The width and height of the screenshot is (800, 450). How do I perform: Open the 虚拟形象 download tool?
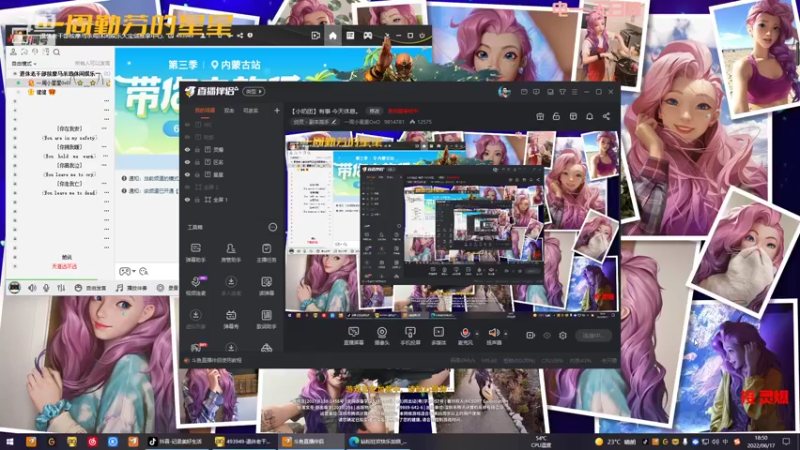195,319
